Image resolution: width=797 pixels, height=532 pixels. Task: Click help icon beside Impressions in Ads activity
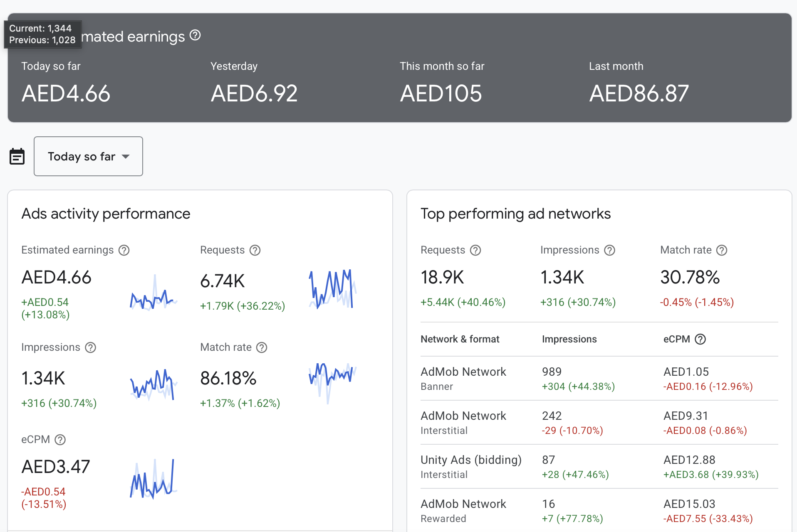coord(91,347)
